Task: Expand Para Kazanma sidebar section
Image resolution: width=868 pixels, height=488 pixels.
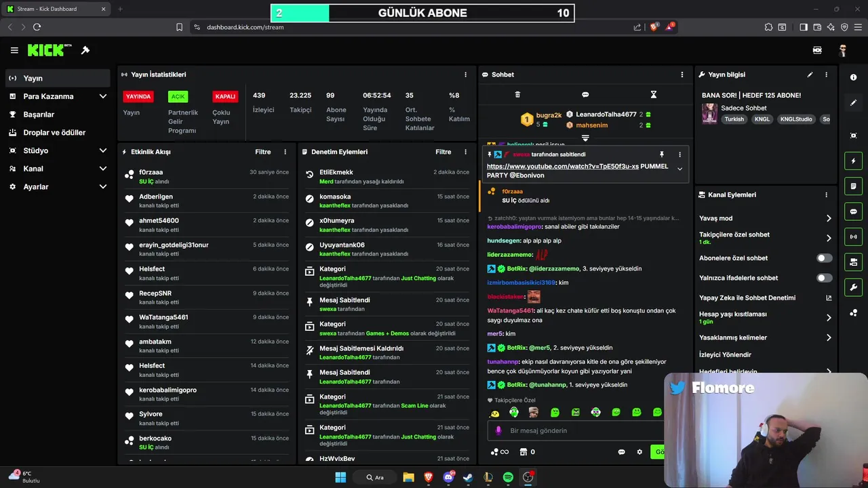Action: (x=103, y=96)
